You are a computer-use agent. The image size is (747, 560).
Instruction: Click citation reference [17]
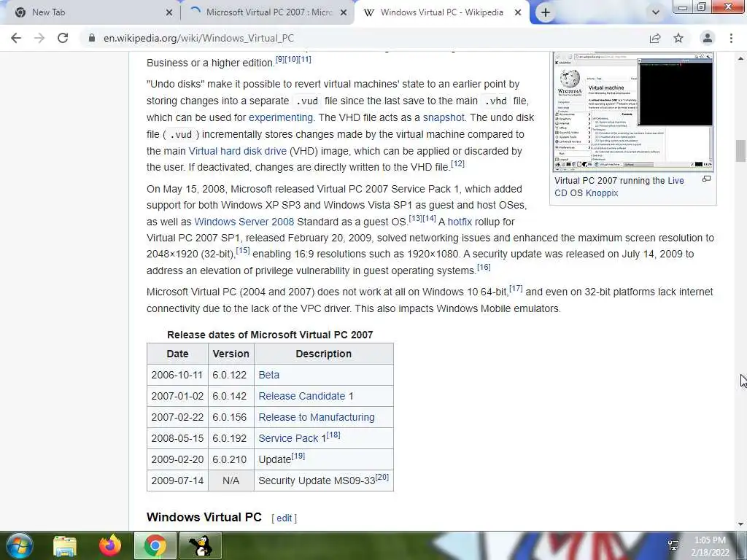tap(516, 289)
